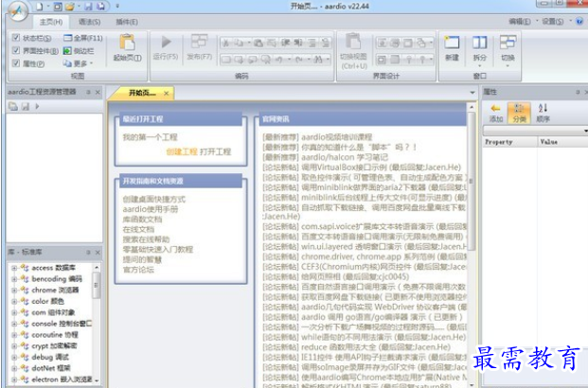Click the 发布(F7) publish button
Viewport: 588px width, 388px height.
pyautogui.click(x=199, y=47)
